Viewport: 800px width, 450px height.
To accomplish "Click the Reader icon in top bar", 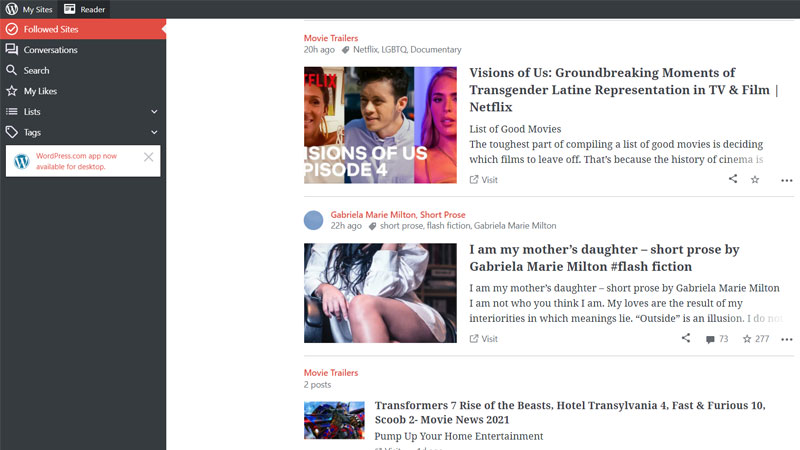I will point(69,9).
